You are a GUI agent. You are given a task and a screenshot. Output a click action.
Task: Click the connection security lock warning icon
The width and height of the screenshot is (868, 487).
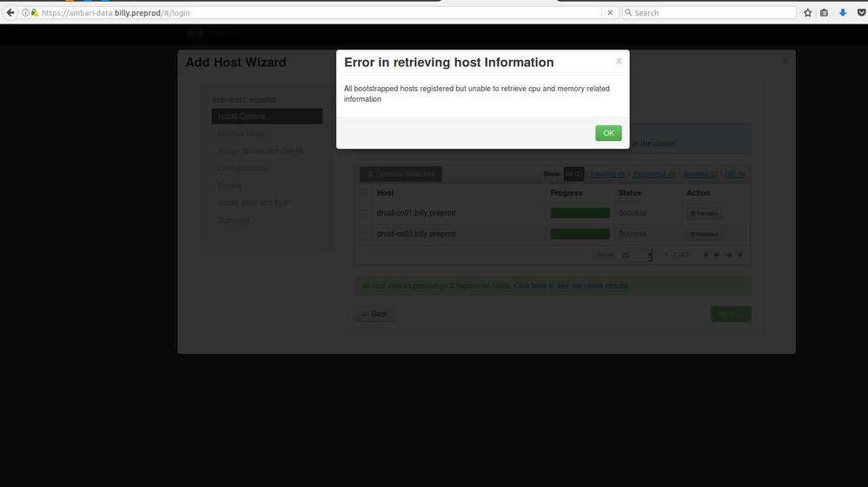click(x=35, y=13)
